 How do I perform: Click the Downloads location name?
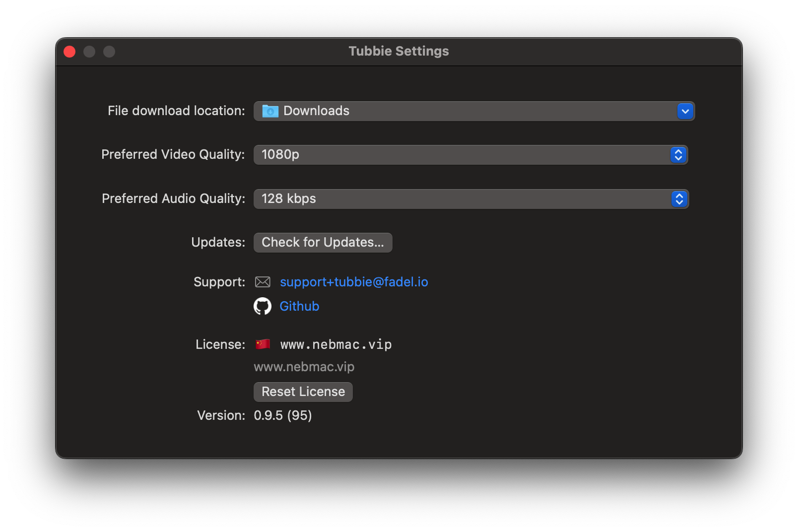pos(316,111)
